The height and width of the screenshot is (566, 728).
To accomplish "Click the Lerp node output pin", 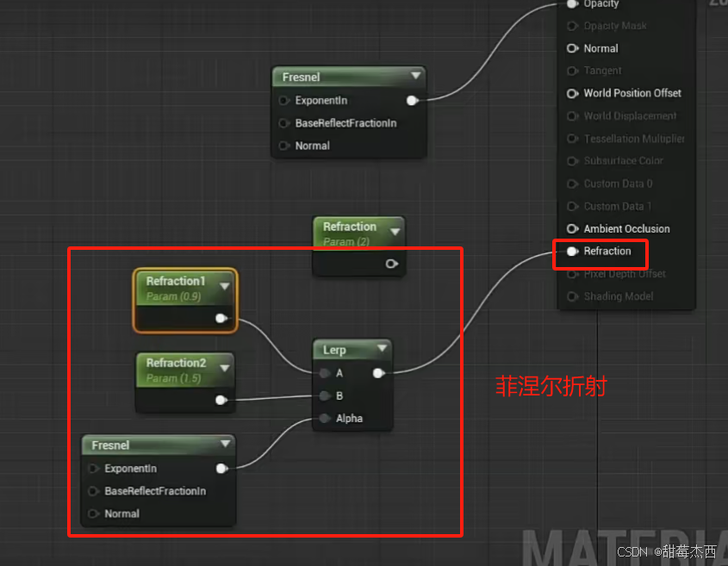I will point(378,373).
